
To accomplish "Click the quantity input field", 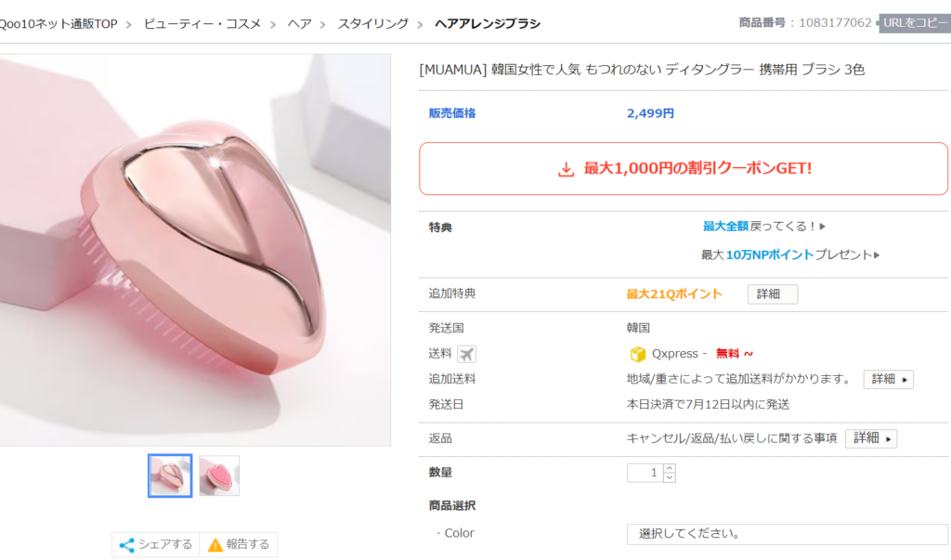I will (x=645, y=473).
